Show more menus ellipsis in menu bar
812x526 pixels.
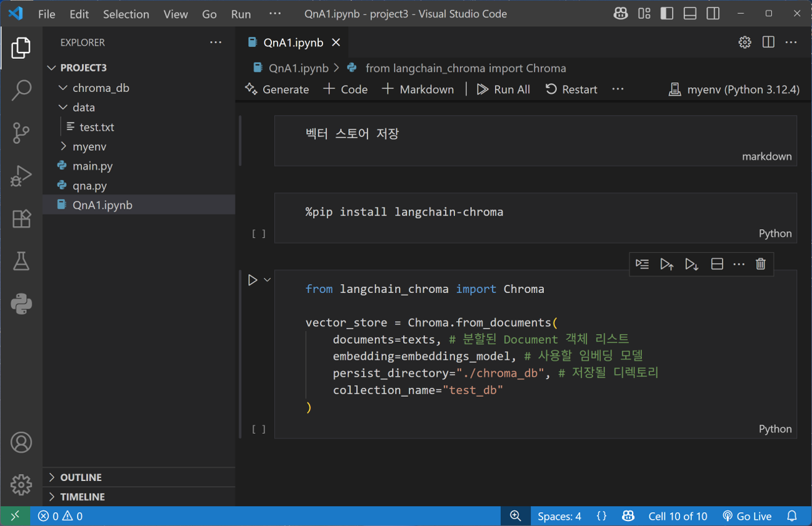point(275,14)
